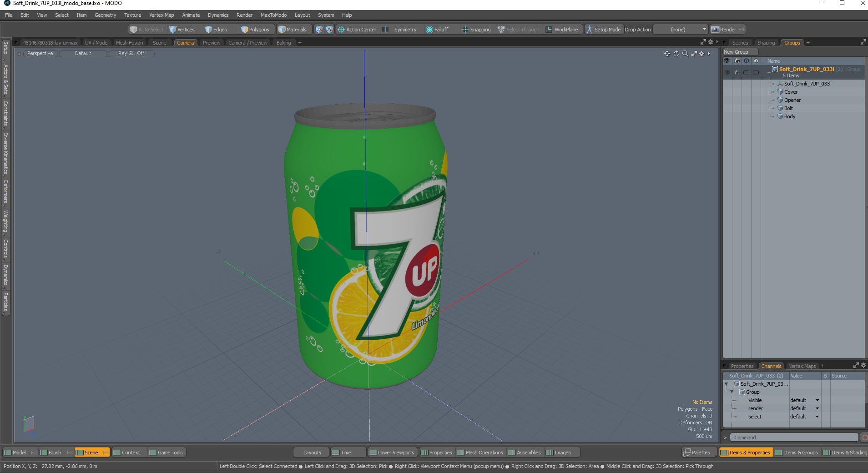
Task: Click into the Command input field
Action: pyautogui.click(x=794, y=438)
